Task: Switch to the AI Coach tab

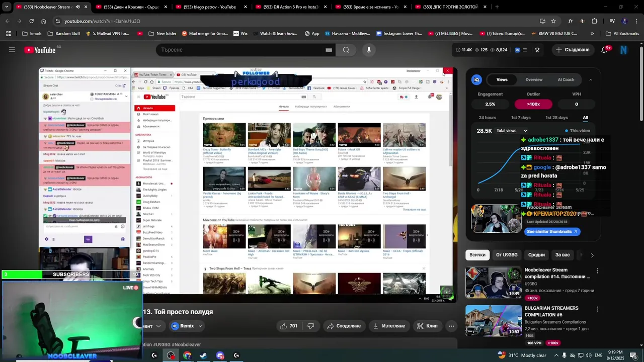Action: point(566,79)
